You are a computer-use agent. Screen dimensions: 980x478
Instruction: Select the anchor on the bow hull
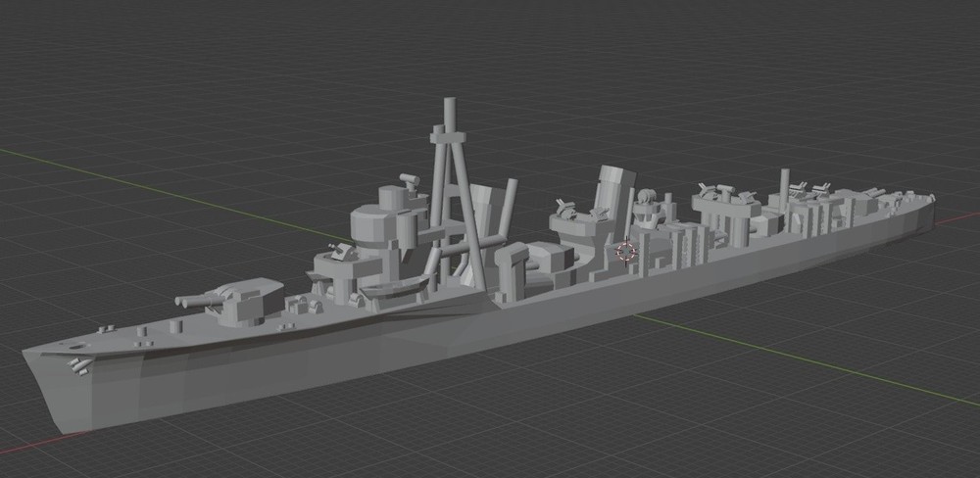point(79,366)
